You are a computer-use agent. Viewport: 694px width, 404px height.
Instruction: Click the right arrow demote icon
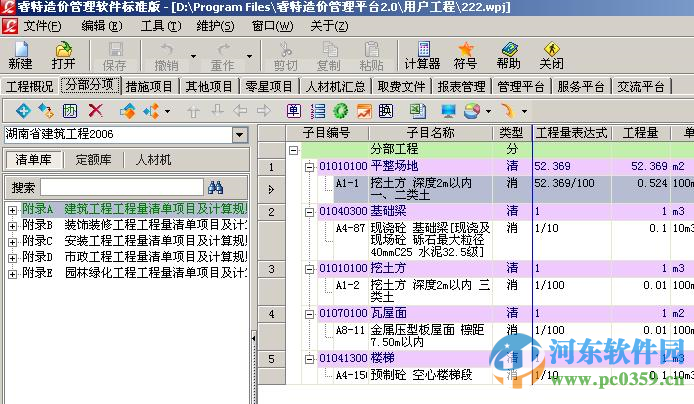coord(264,111)
